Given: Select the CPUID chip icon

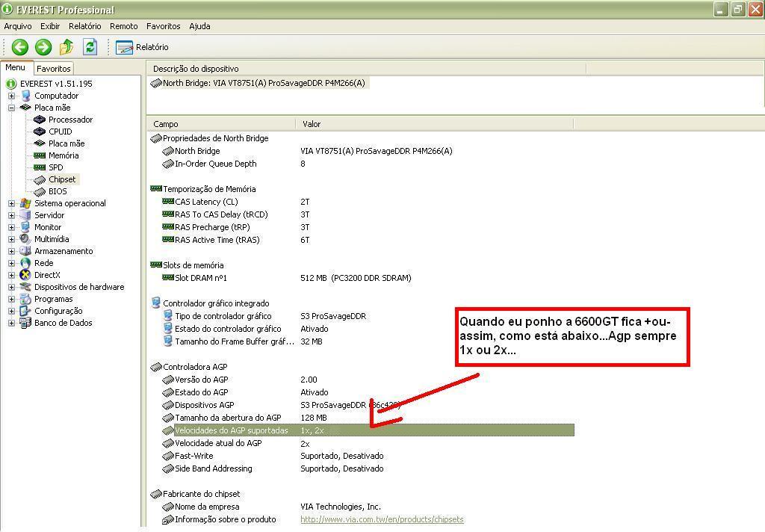Looking at the screenshot, I should click(40, 132).
